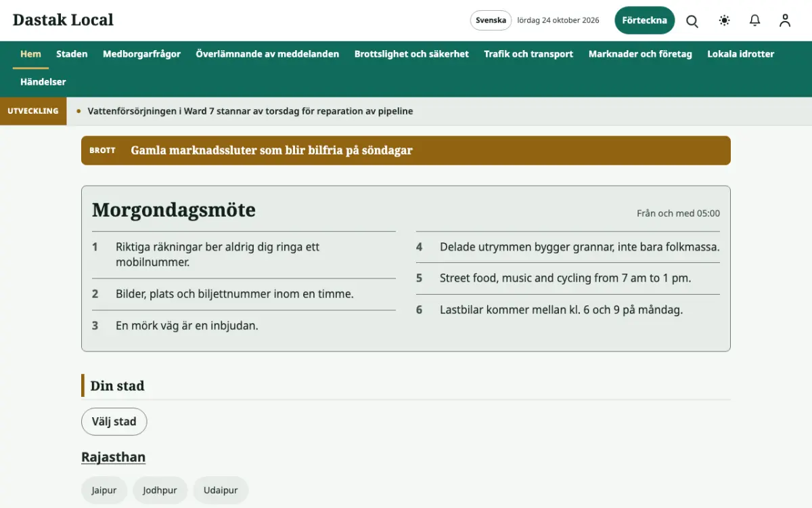Open the user account icon

pos(785,20)
